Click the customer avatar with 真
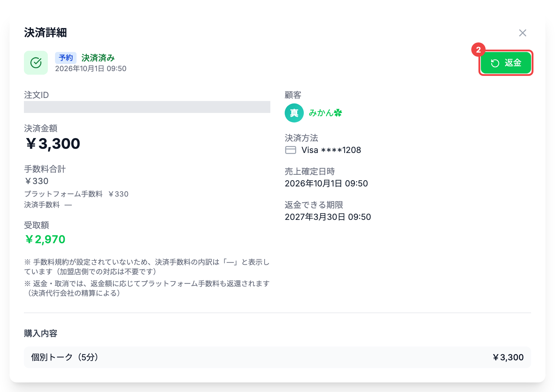Viewport: 555px width, 392px height. (x=294, y=113)
